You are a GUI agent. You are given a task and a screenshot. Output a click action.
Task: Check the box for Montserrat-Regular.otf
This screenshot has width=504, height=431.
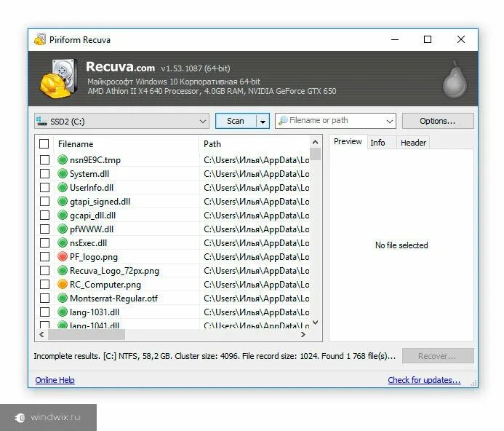44,298
